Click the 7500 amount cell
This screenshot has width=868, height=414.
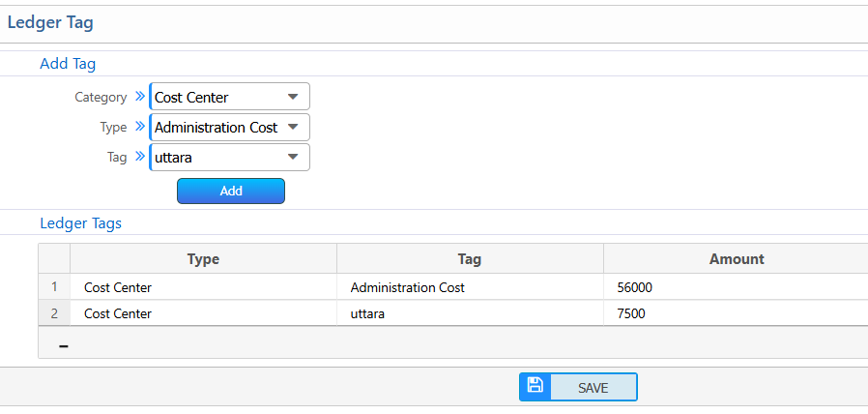coord(630,313)
